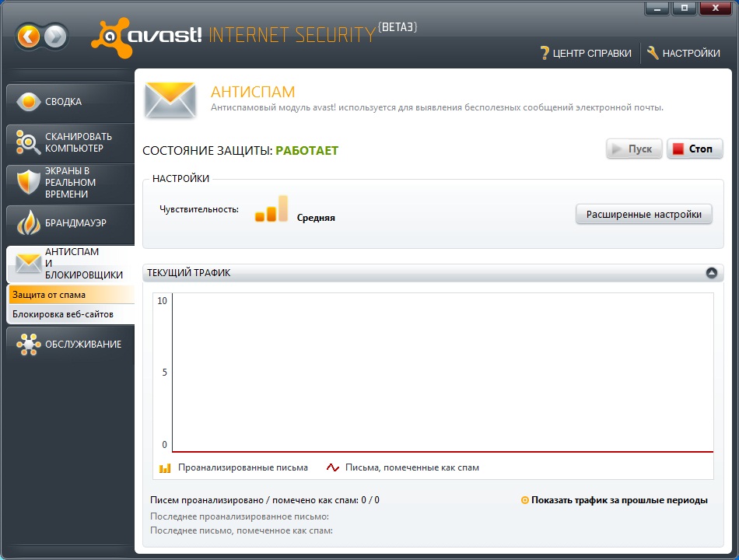Open Настройки in top bar
Screen dimensions: 739x560
point(684,53)
